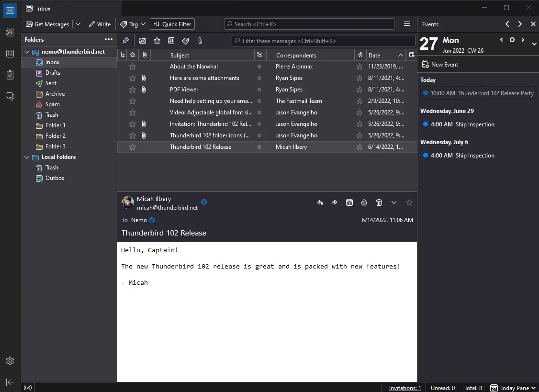The height and width of the screenshot is (392, 539).
Task: Toggle the unread messages quick filter
Action: [142, 41]
